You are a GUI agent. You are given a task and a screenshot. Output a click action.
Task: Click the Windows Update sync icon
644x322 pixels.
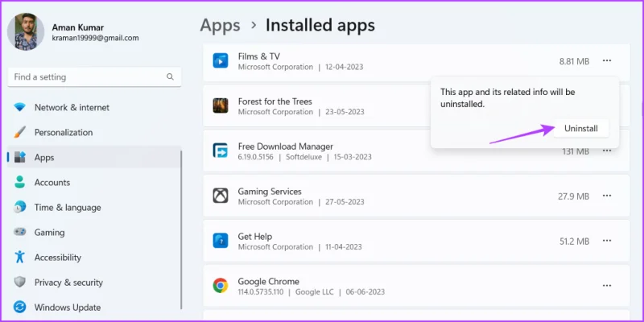click(19, 308)
